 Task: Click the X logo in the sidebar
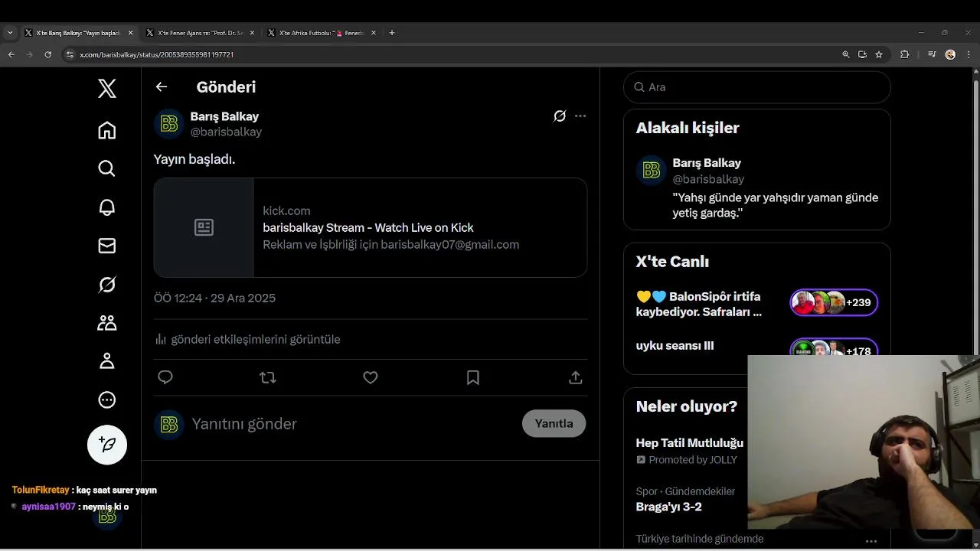pyautogui.click(x=107, y=89)
